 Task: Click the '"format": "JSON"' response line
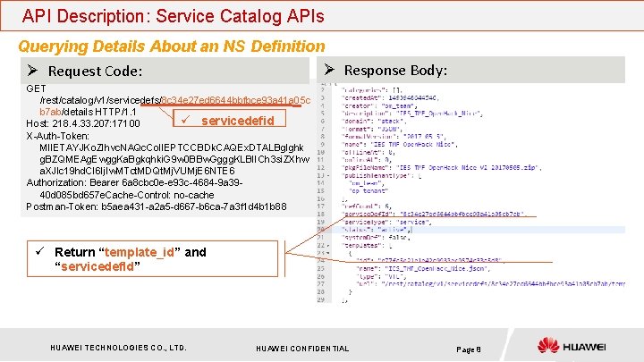point(371,129)
